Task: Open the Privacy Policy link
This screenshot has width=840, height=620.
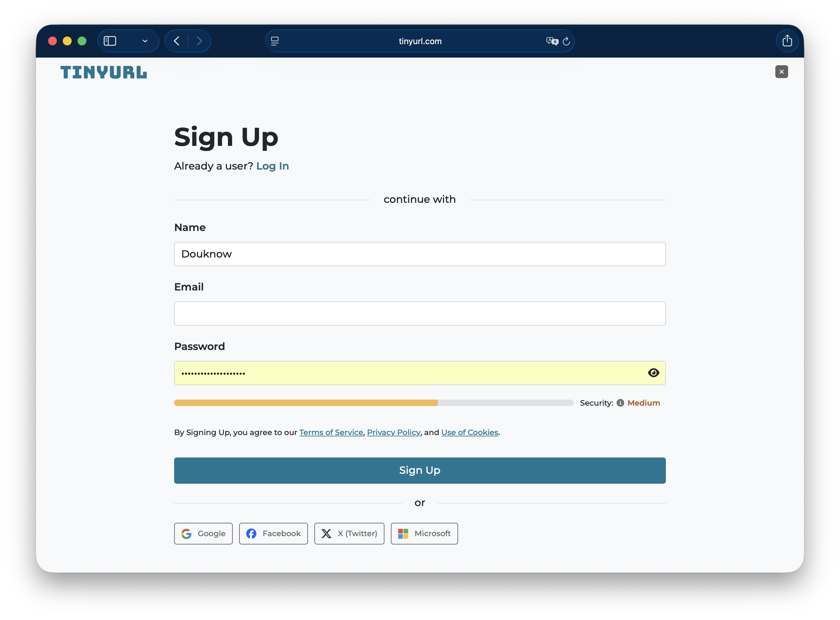Action: point(393,432)
